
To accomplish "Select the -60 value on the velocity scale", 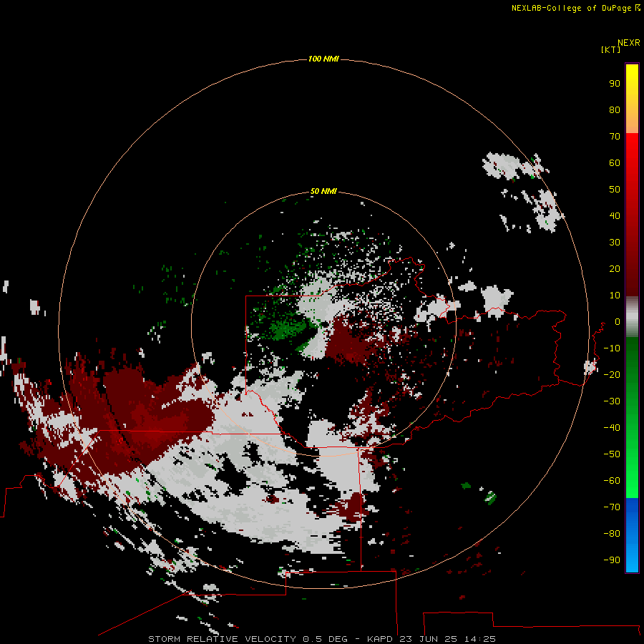I will click(612, 481).
